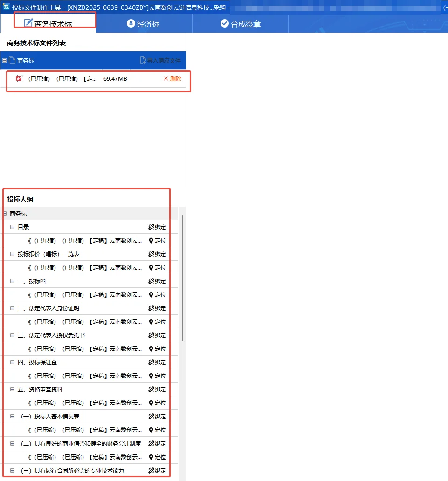Screen dimensions: 448x481
Task: Collapse the 三、法定代表人授权委托书 node
Action: (12, 335)
